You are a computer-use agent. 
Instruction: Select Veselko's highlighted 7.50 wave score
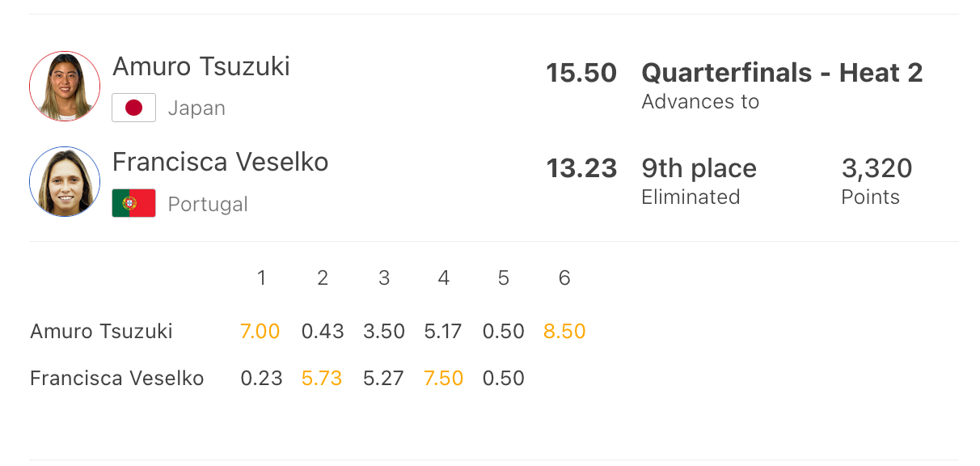click(x=443, y=378)
